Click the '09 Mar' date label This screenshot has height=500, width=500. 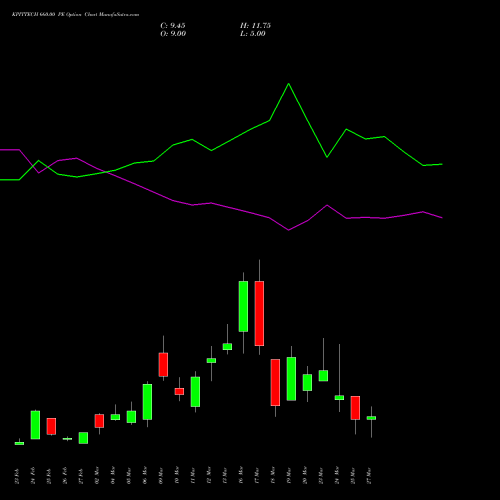[x=161, y=476]
